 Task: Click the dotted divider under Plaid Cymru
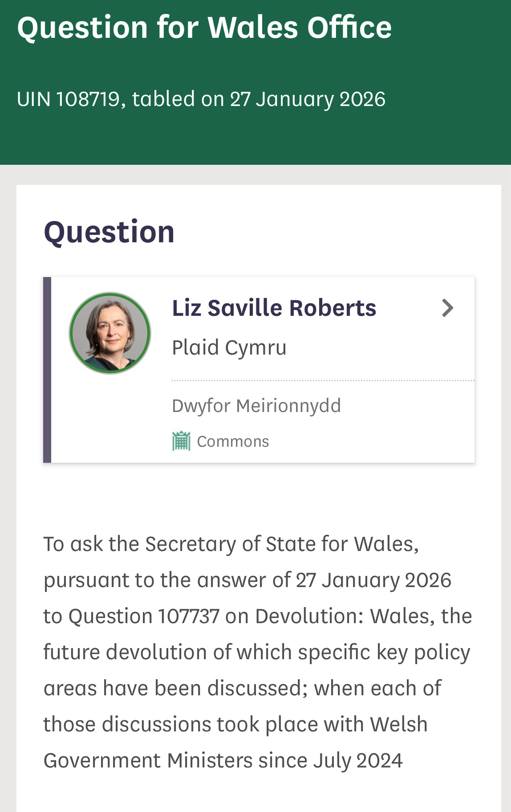coord(323,381)
